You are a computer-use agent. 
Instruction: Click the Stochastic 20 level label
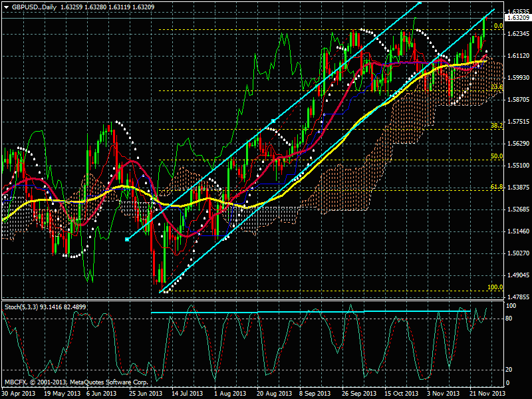511,370
